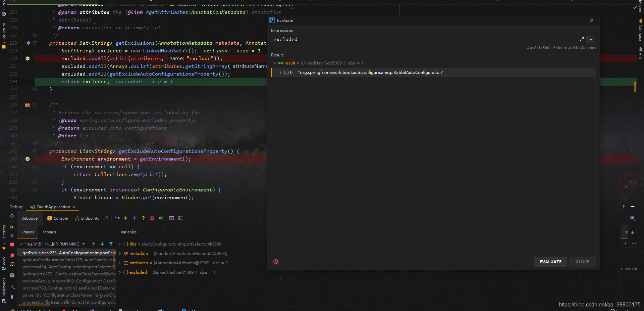
Task: Click the EVALUATE button
Action: [x=550, y=262]
